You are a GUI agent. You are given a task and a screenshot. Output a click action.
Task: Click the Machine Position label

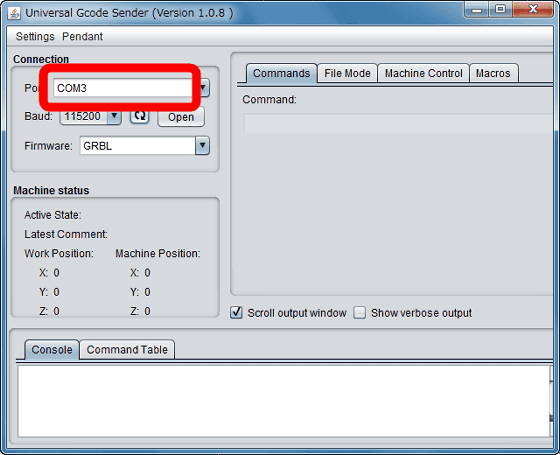pyautogui.click(x=158, y=254)
